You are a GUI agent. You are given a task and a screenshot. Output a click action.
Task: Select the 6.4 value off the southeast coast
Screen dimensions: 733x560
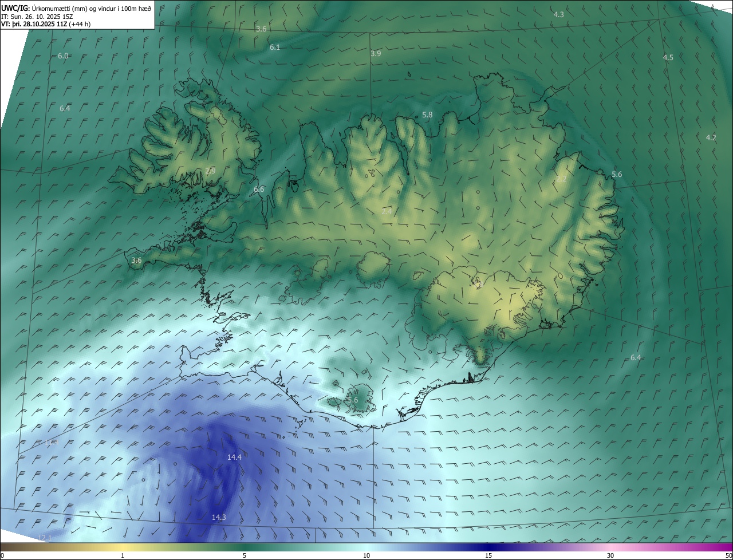[x=636, y=357]
